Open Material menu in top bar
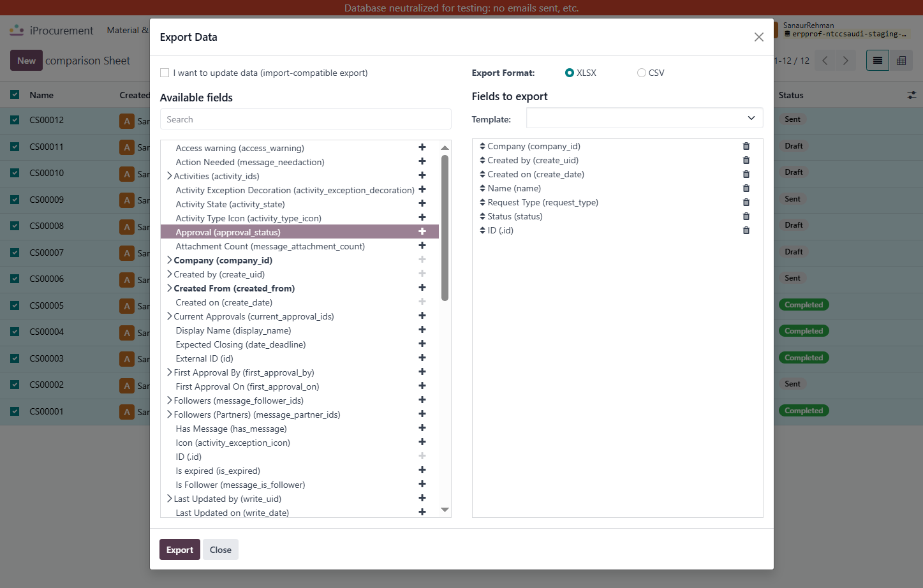This screenshot has height=588, width=923. pos(128,30)
